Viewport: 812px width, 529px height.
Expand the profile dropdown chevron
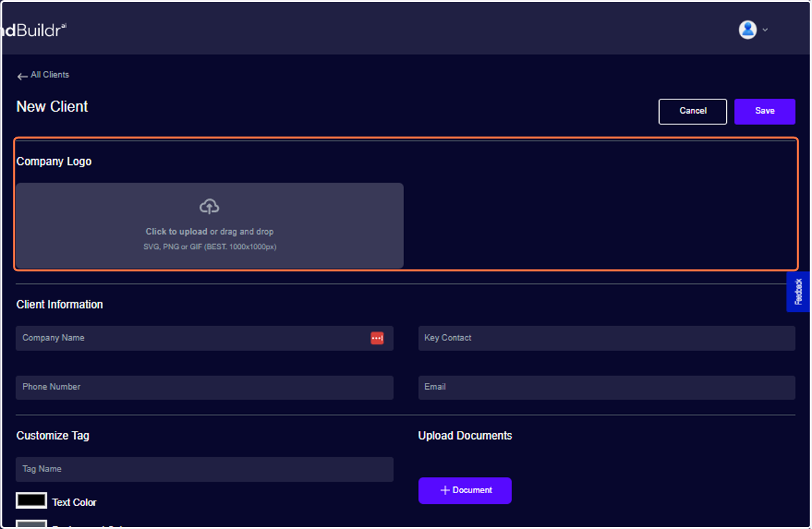(765, 30)
